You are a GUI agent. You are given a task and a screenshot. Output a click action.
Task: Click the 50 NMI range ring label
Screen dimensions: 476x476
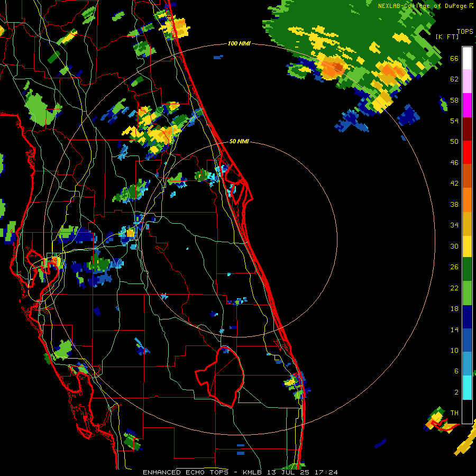pos(239,141)
